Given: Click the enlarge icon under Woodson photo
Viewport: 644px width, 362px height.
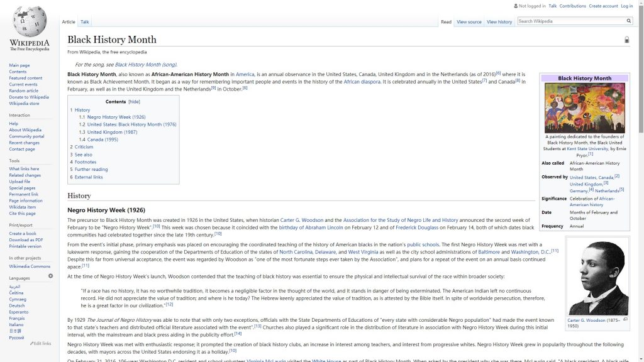Looking at the screenshot, I should [625, 319].
